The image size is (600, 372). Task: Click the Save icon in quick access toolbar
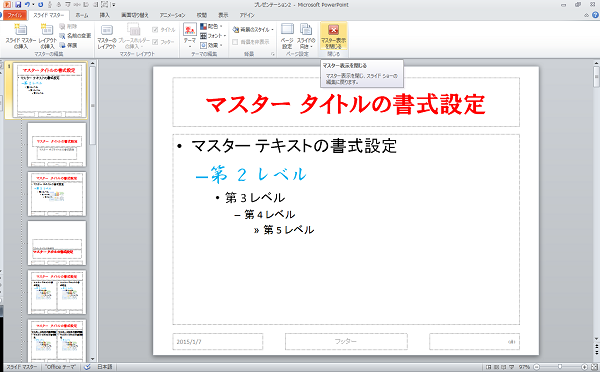17,5
